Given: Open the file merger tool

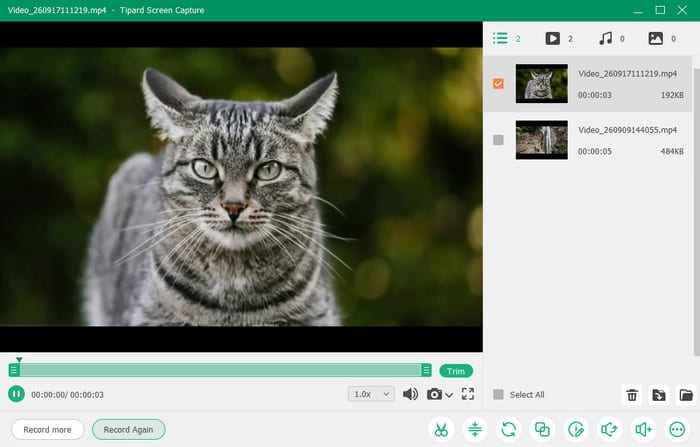Looking at the screenshot, I should [542, 430].
